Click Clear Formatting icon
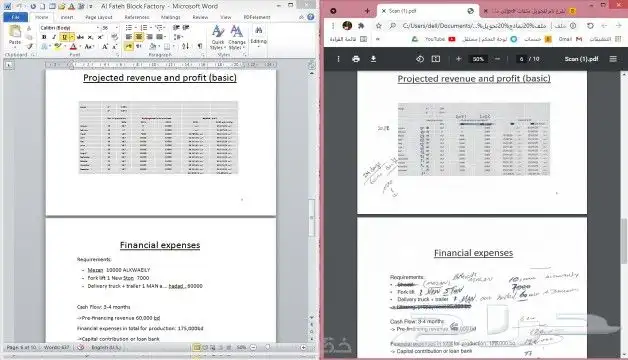This screenshot has height=360, width=628. (114, 37)
